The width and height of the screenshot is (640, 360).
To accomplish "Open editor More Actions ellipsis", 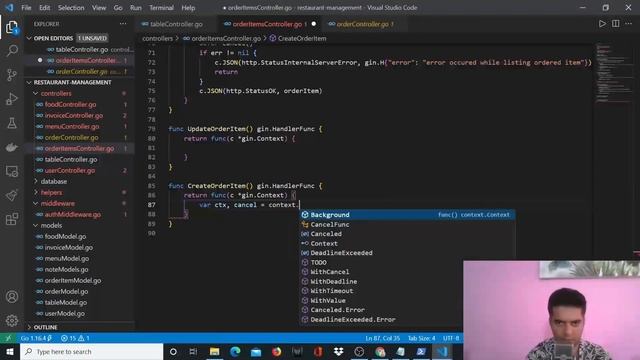I will point(629,24).
